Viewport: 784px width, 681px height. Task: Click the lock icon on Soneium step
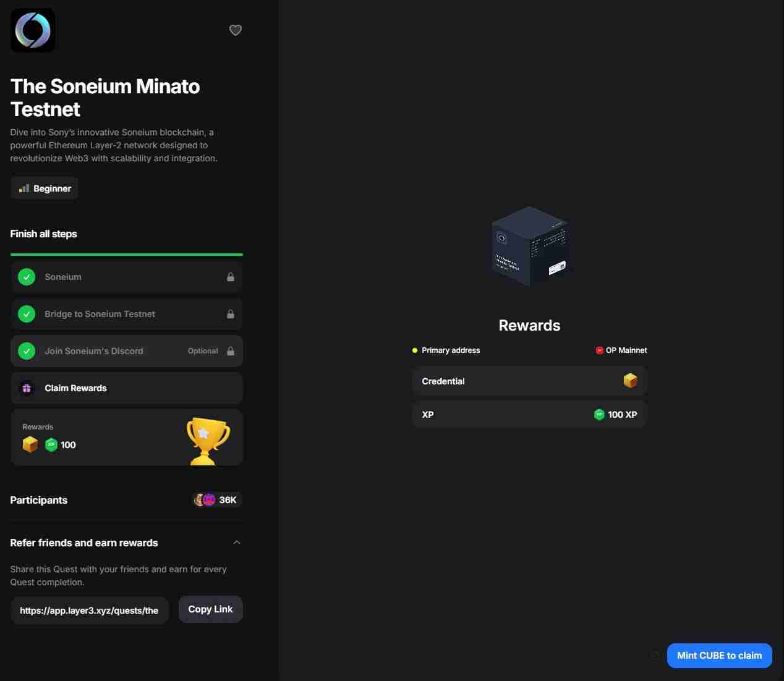[x=231, y=277]
